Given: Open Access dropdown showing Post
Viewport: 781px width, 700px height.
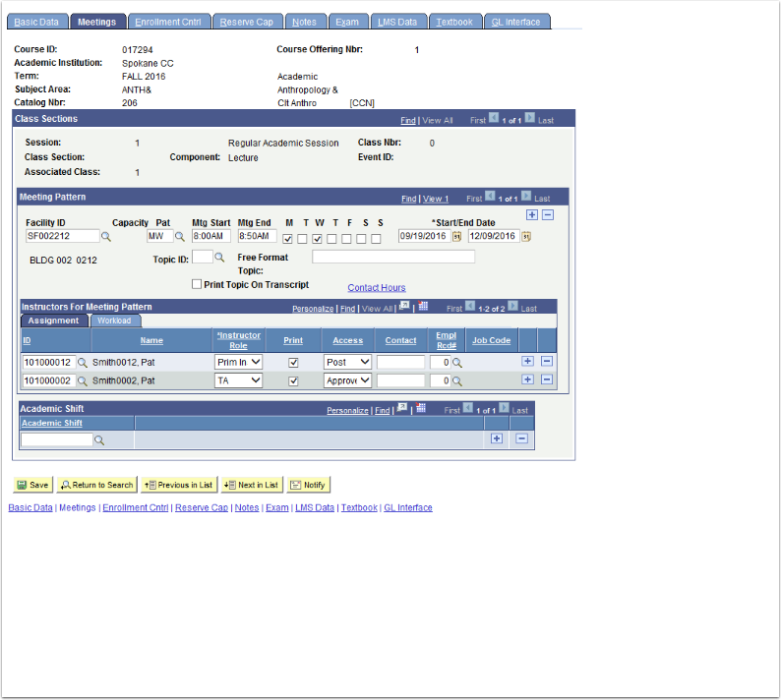Looking at the screenshot, I should (347, 362).
